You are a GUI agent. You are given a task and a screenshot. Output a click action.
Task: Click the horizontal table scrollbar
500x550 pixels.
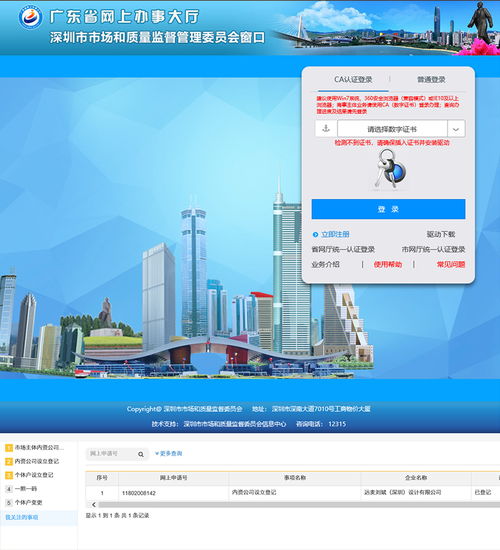[298, 504]
